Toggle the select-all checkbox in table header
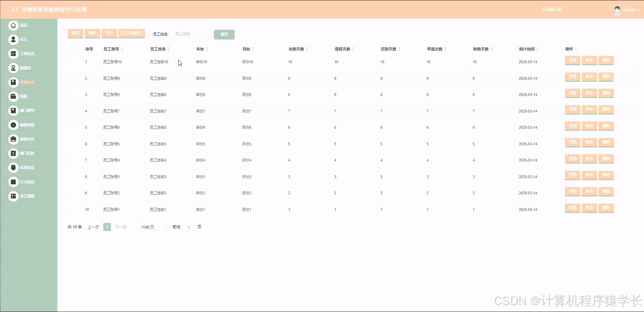Screen dimensions: 644x312 click(73, 49)
